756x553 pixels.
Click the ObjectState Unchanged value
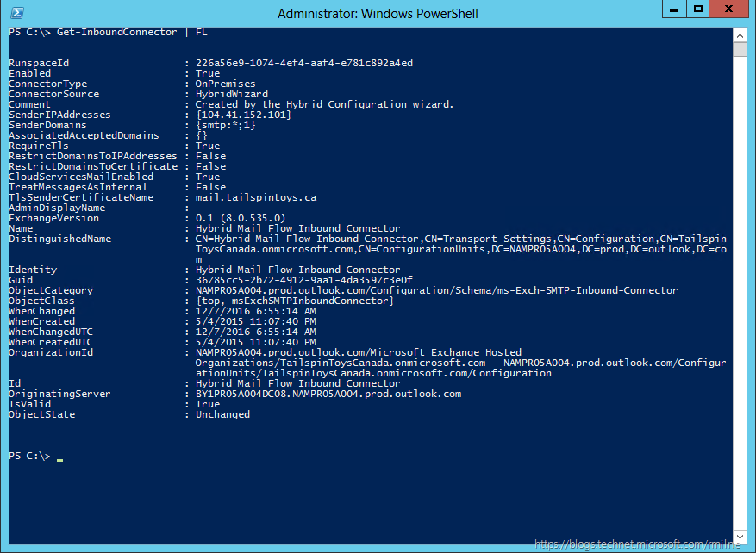(222, 414)
